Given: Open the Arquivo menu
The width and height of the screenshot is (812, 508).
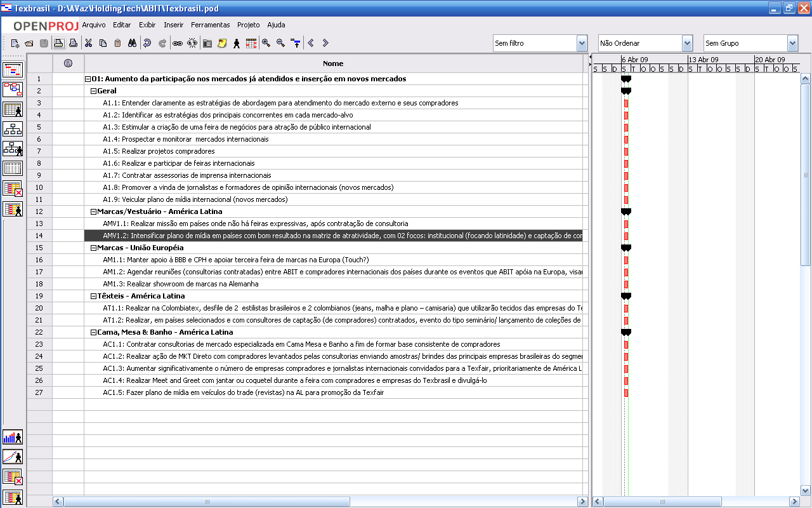Looking at the screenshot, I should [x=94, y=25].
